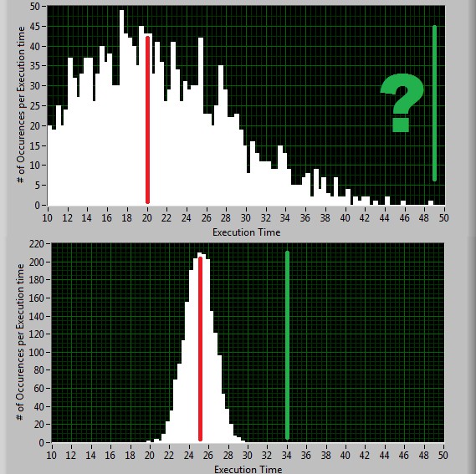Viewport: 476px width, 474px height.
Task: Click X-axis tick 20 on the top graph
Action: 146,218
